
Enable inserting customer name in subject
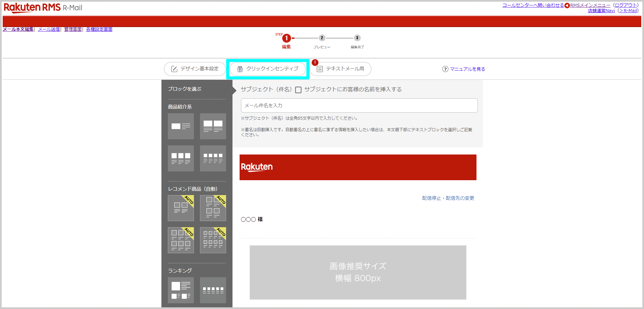pos(298,90)
